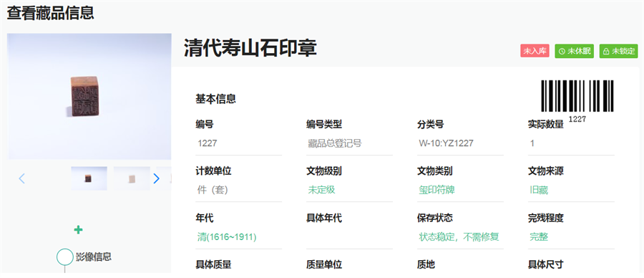
Task: Click the 未休眠 green status tag
Action: point(574,51)
